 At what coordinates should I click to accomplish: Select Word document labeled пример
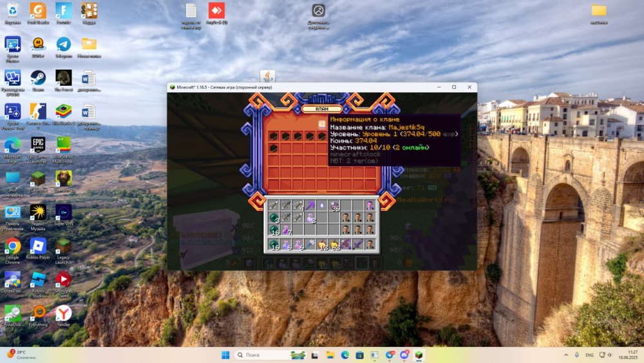tap(89, 117)
